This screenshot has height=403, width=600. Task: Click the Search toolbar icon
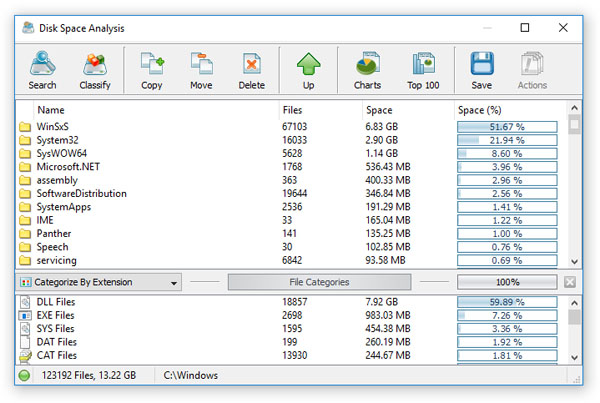pos(42,70)
